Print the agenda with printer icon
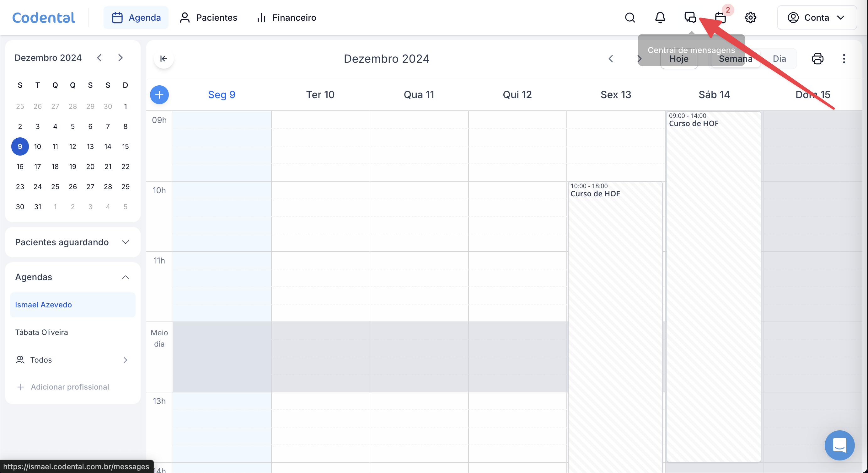Screen dimensions: 868x473 (817, 59)
